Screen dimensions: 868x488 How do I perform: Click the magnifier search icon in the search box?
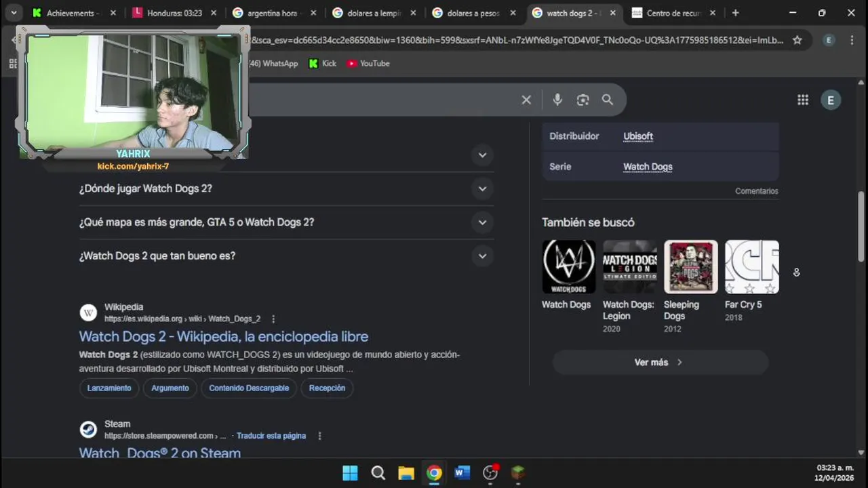[608, 100]
